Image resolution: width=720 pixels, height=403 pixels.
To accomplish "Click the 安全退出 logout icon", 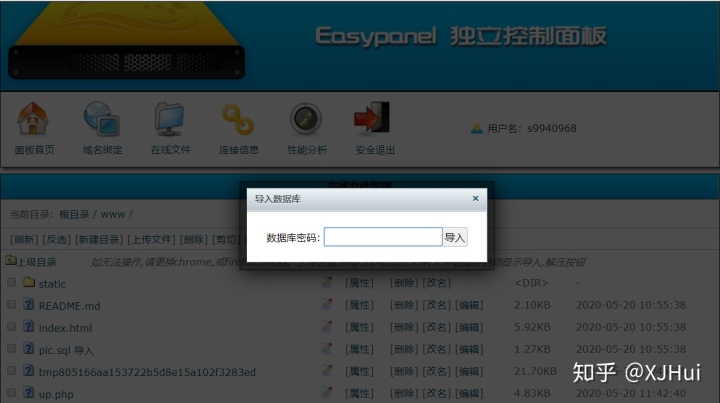I will (372, 118).
